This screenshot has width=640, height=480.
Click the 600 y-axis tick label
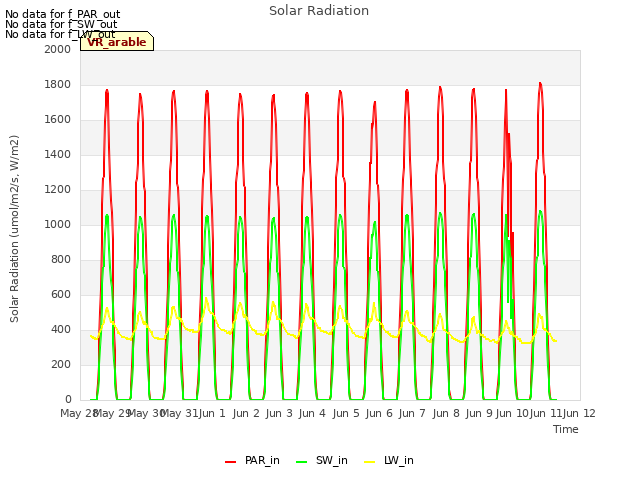tap(61, 294)
